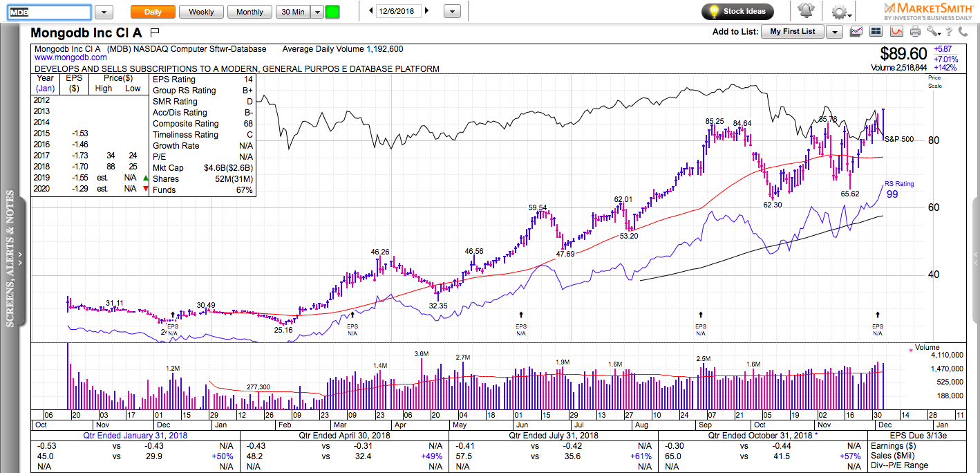The width and height of the screenshot is (980, 473).
Task: Visit www.mongodb.com link
Action: pyautogui.click(x=70, y=58)
